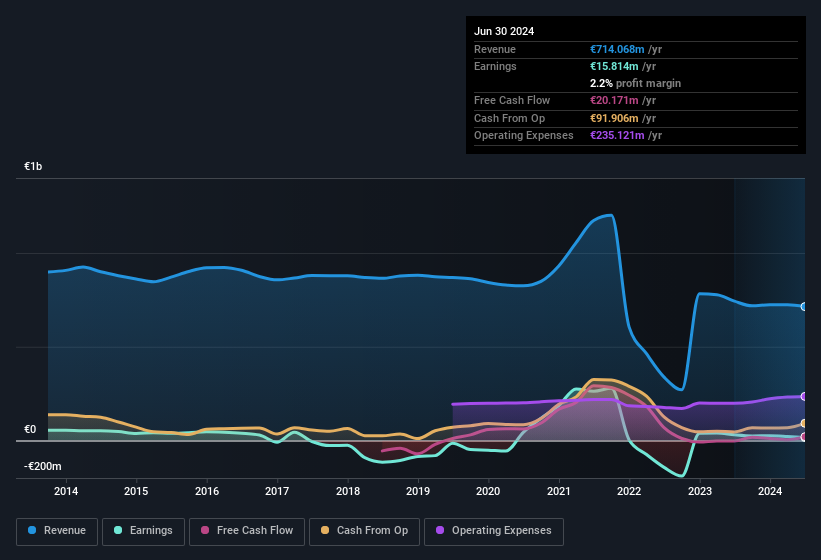The image size is (821, 560).
Task: Click the purple Operating Expenses legend dot
Action: tap(439, 530)
